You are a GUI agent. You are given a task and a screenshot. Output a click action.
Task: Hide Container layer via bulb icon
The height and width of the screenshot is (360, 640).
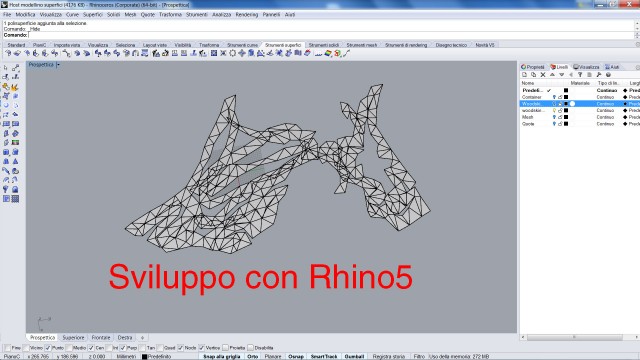coord(554,97)
